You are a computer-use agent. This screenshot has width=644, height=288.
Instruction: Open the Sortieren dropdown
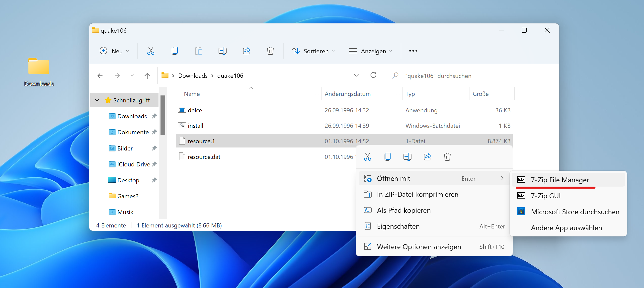coord(313,51)
